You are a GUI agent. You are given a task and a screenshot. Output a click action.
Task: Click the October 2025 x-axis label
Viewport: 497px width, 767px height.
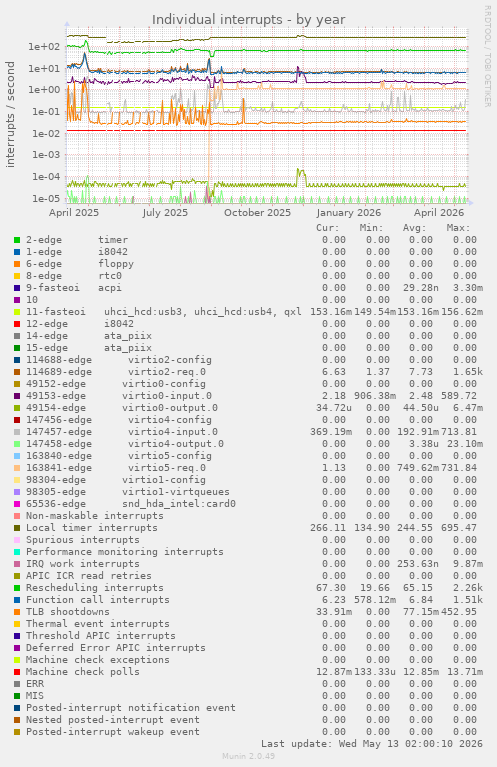[x=257, y=213]
